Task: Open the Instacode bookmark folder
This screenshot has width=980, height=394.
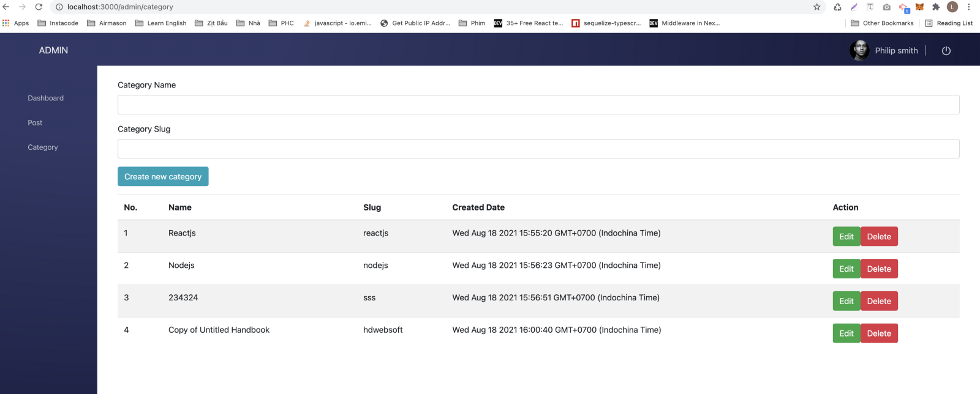Action: (58, 23)
